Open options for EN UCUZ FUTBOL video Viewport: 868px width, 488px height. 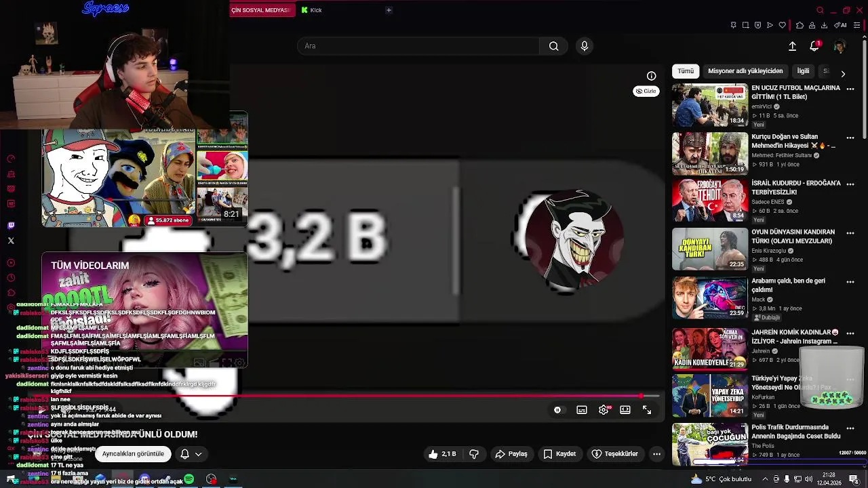coord(850,89)
